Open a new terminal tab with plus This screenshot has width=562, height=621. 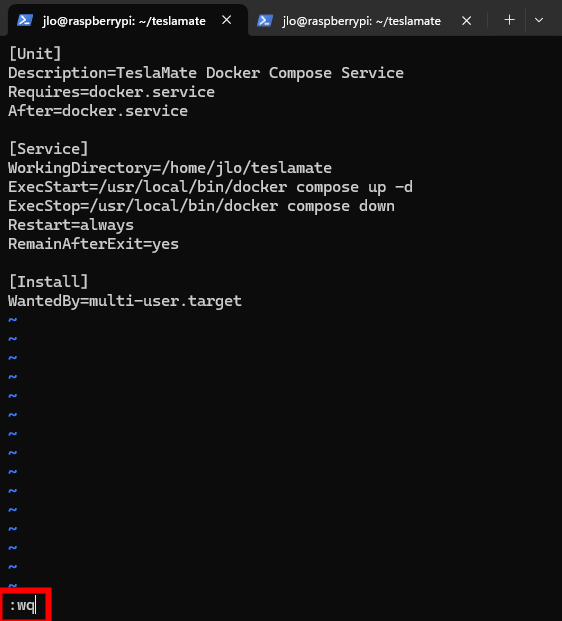click(x=509, y=20)
